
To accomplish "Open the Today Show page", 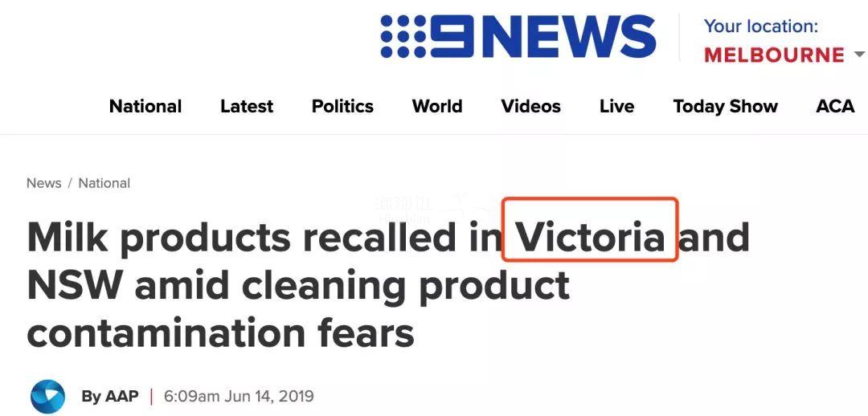I will pos(725,106).
